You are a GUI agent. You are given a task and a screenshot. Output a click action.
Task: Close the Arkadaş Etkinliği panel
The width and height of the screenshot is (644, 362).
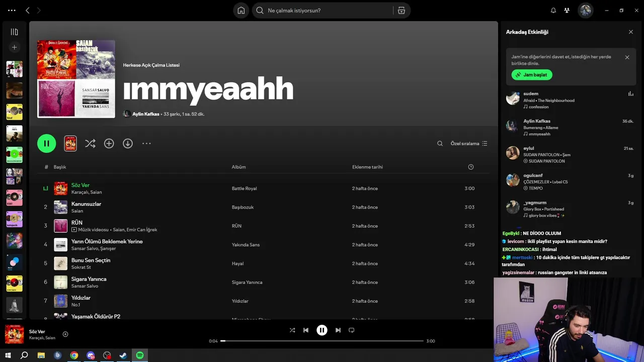click(631, 32)
